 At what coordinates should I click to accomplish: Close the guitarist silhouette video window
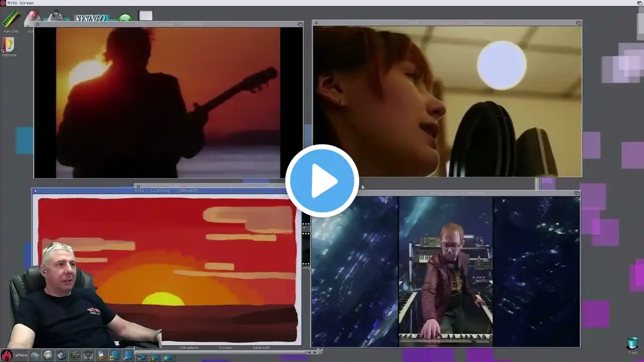click(37, 24)
